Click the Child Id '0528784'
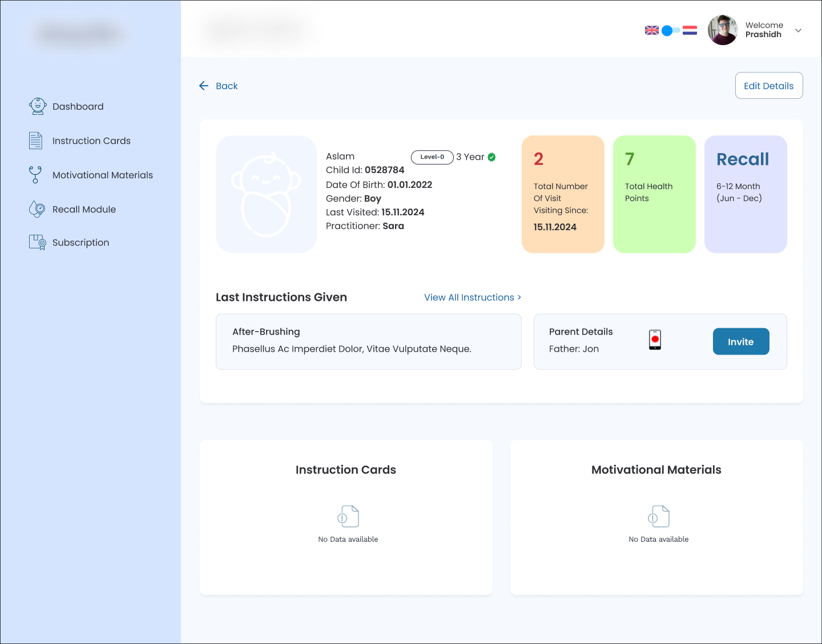The width and height of the screenshot is (822, 644). coord(384,170)
